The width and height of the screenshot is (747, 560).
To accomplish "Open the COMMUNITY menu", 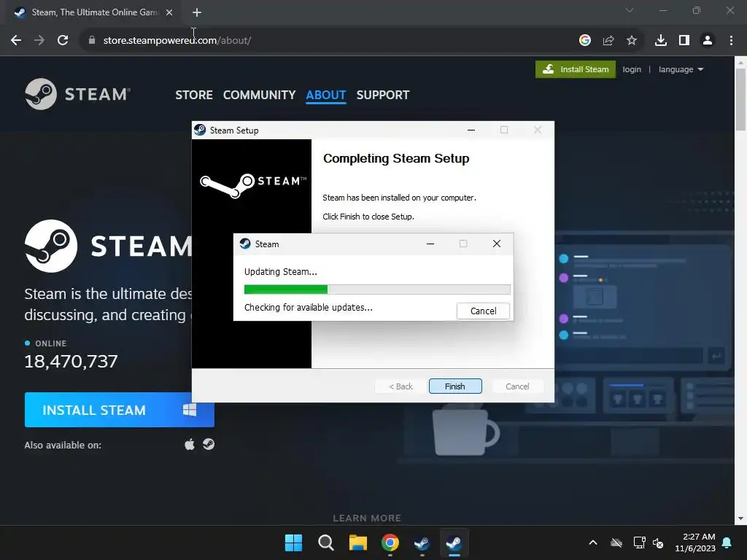I will pyautogui.click(x=259, y=95).
